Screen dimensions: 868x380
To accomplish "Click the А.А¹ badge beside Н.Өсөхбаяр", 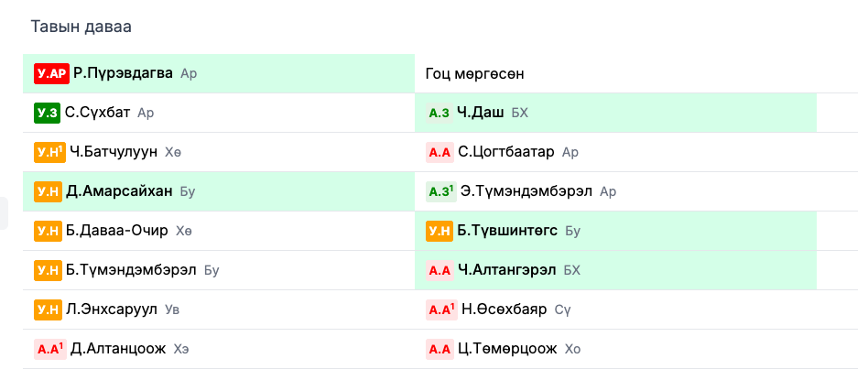I will tap(441, 309).
